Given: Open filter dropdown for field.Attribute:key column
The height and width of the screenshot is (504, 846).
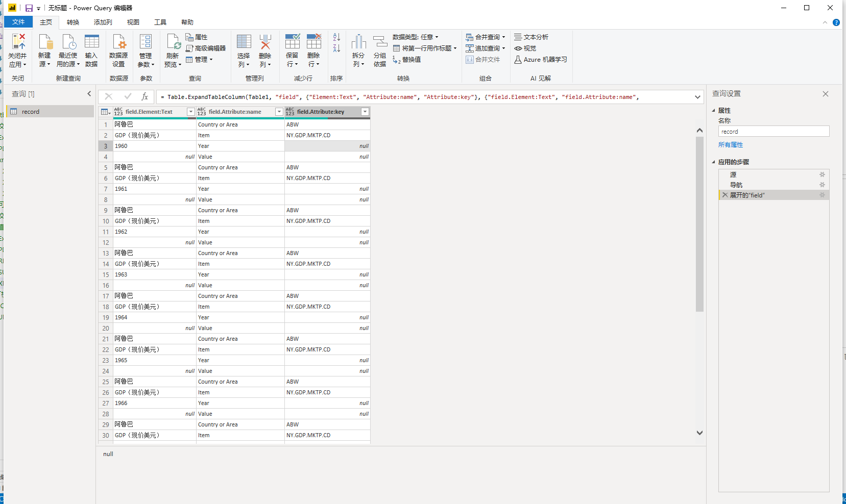Looking at the screenshot, I should point(365,112).
